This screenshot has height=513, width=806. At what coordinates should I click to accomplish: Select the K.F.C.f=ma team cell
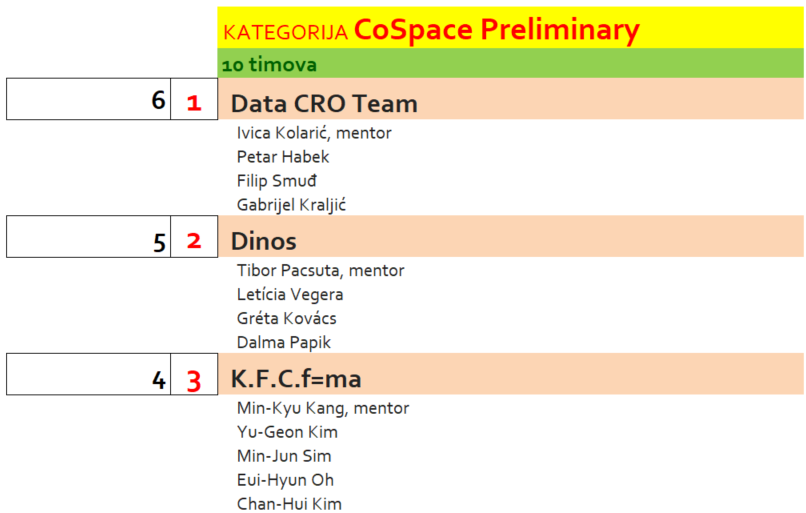point(296,380)
